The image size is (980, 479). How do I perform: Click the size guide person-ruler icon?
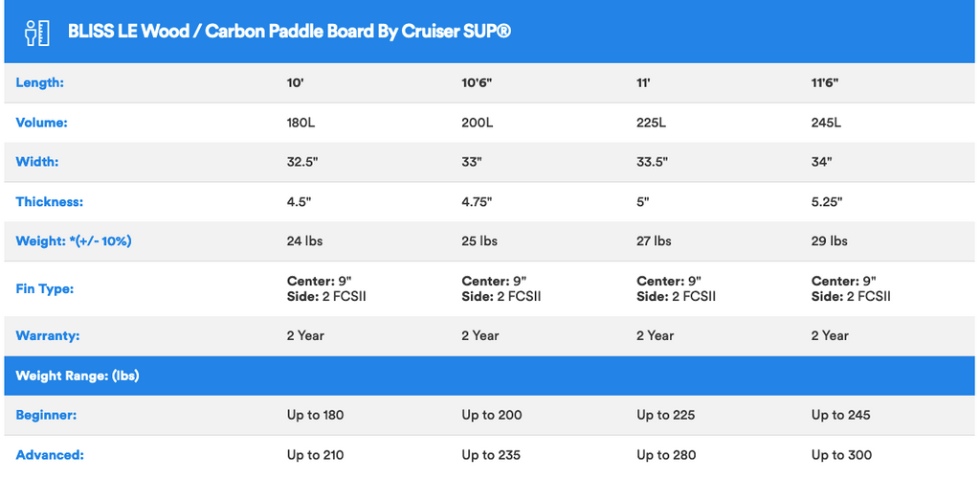click(x=37, y=33)
